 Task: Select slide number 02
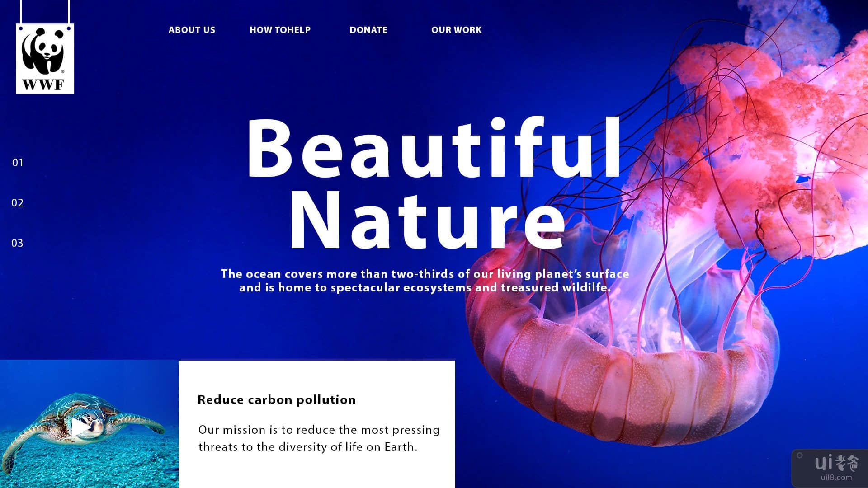[x=18, y=203]
